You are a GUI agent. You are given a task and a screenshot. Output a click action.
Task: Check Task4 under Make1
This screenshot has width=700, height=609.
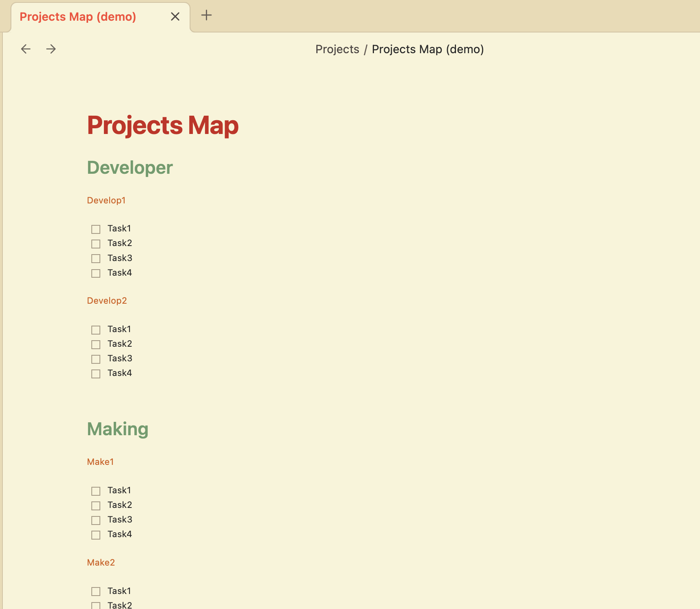(96, 535)
